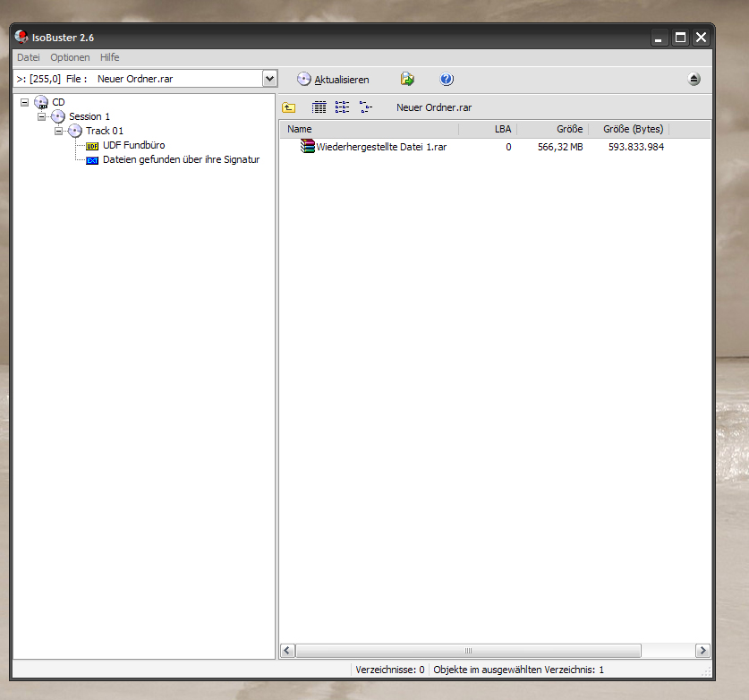This screenshot has width=749, height=700.
Task: Click the Neuer Ordner.rar path label
Action: pyautogui.click(x=434, y=107)
